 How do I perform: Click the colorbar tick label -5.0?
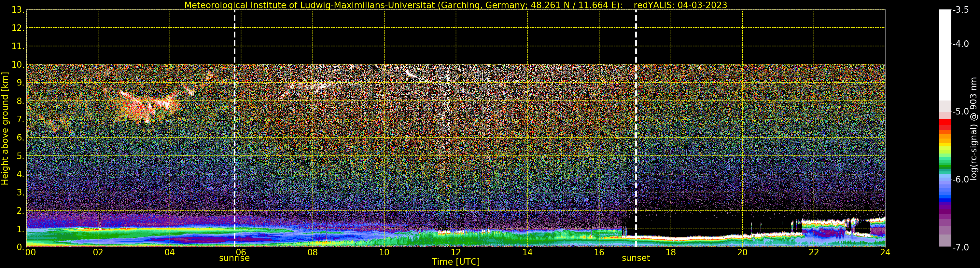coord(960,111)
